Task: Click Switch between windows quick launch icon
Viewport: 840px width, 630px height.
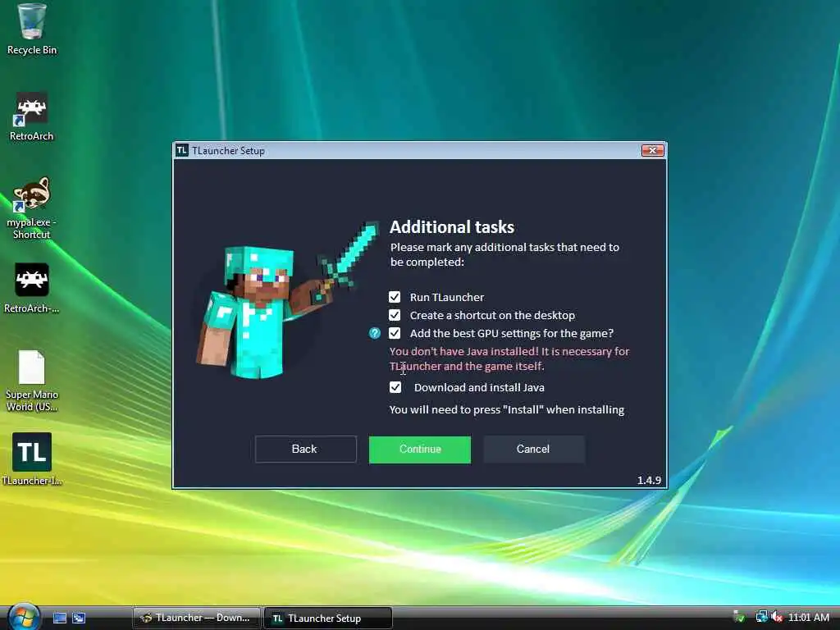Action: click(79, 618)
